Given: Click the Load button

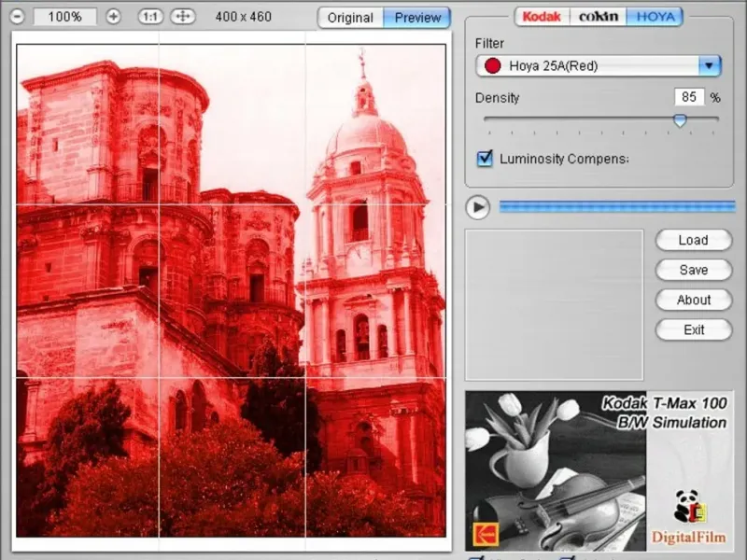Looking at the screenshot, I should 693,240.
